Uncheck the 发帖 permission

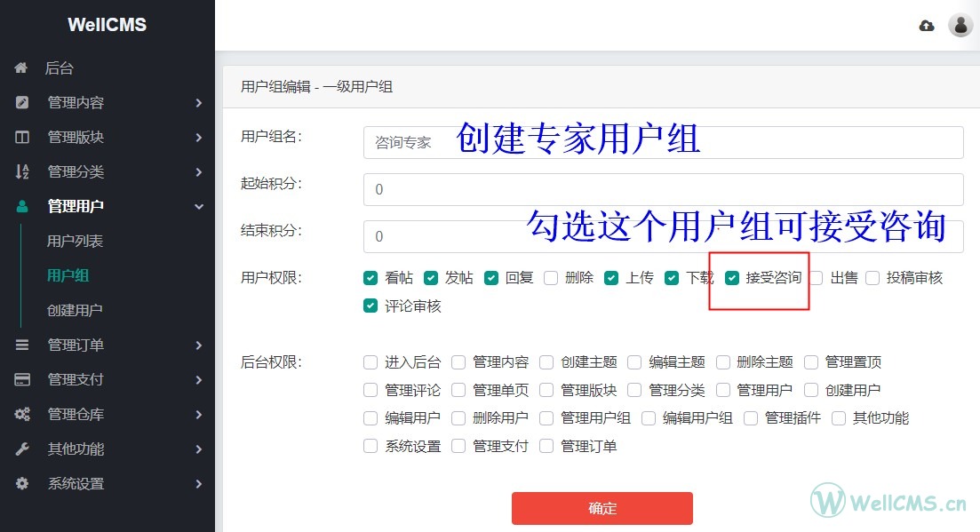(431, 278)
